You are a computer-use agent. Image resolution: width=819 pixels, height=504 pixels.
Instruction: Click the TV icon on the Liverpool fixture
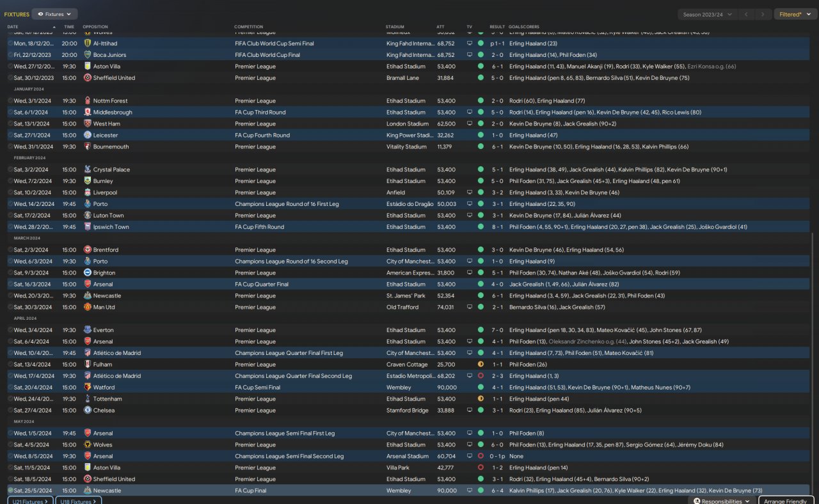pos(470,193)
